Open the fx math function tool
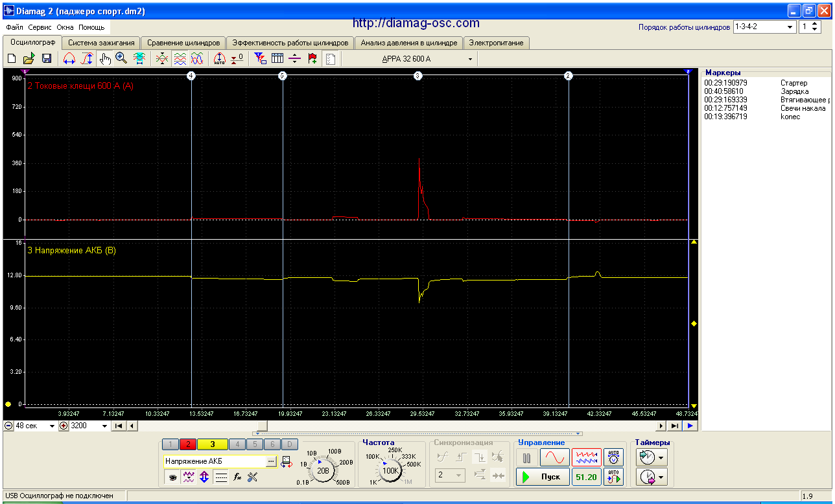 pyautogui.click(x=237, y=477)
